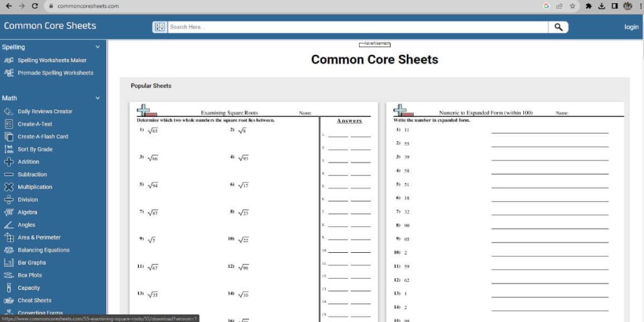The width and height of the screenshot is (644, 322).
Task: Open the Angles worksheets link
Action: point(26,225)
